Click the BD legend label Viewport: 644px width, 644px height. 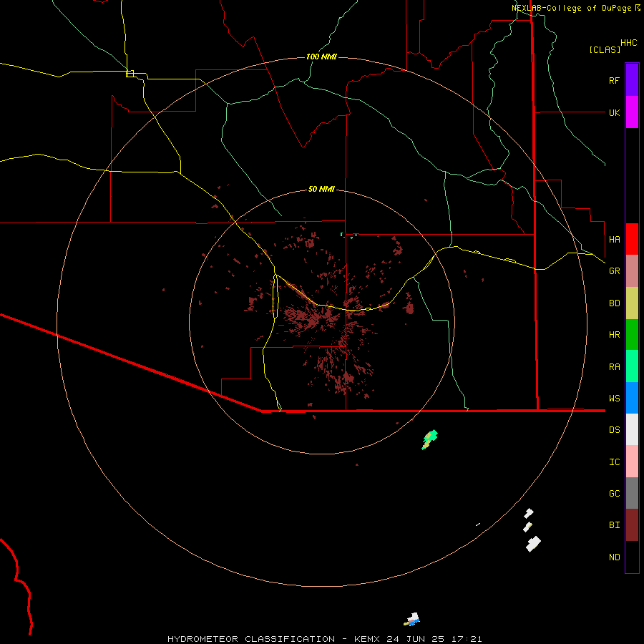(614, 303)
